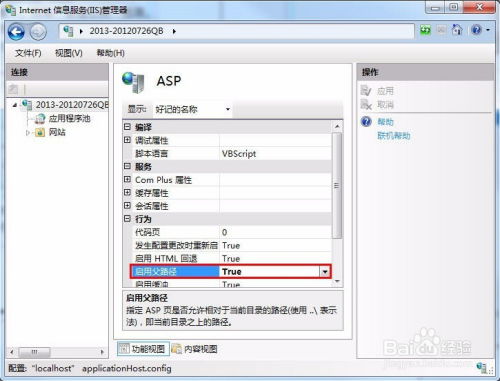Click the connect icon in the 连接 panel toolbar
The image size is (500, 381).
coord(13,89)
